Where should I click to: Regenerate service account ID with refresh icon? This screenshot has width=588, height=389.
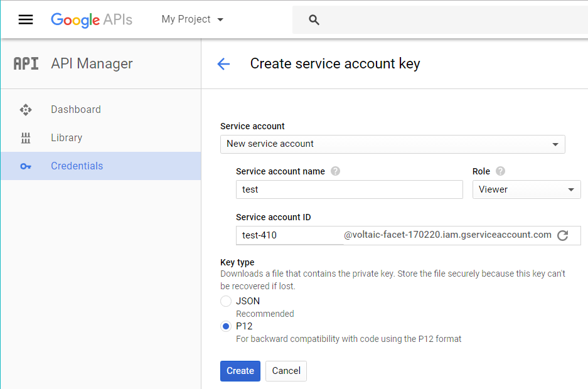point(563,235)
